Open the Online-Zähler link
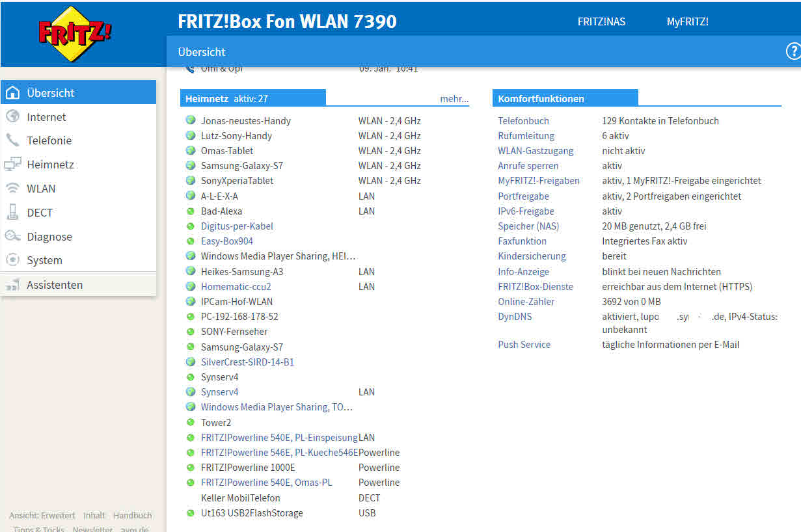The width and height of the screenshot is (801, 532). tap(526, 302)
